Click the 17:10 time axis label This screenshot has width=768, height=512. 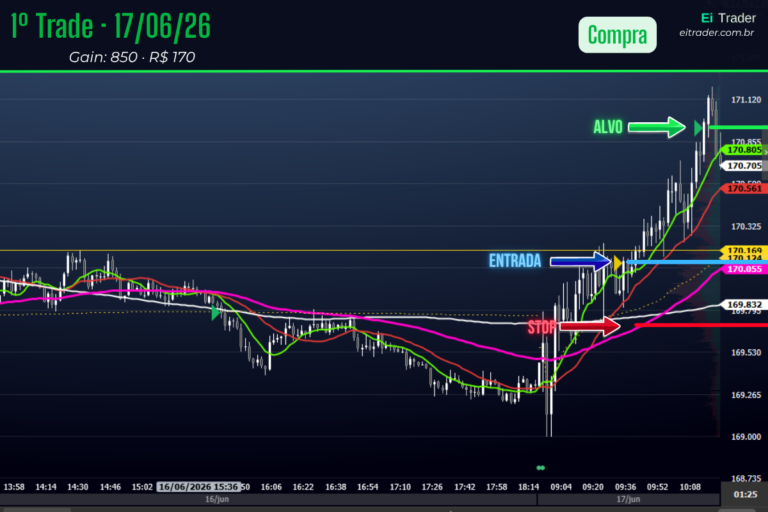tap(400, 487)
